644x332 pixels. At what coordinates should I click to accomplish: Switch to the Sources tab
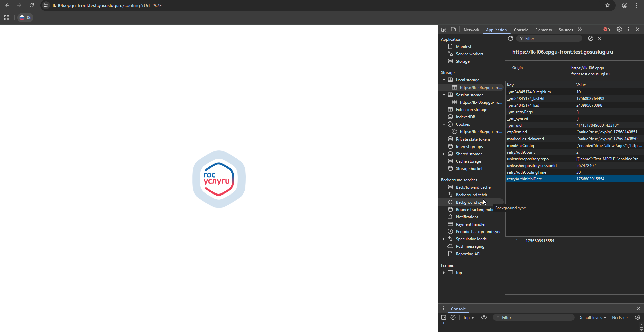pos(566,30)
